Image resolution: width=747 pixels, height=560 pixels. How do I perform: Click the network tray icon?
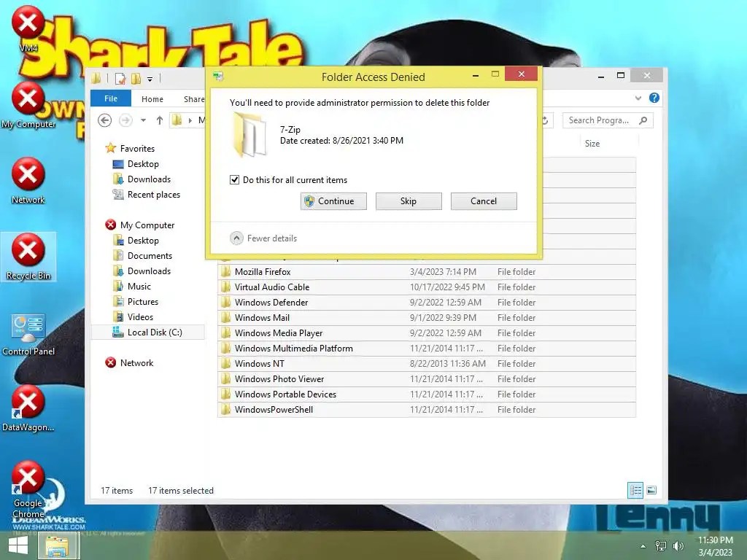tap(661, 546)
